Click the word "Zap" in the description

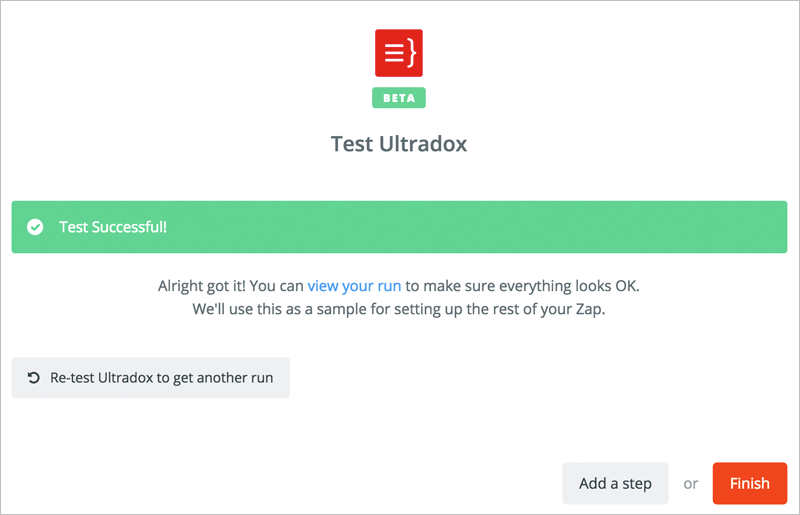click(x=590, y=309)
